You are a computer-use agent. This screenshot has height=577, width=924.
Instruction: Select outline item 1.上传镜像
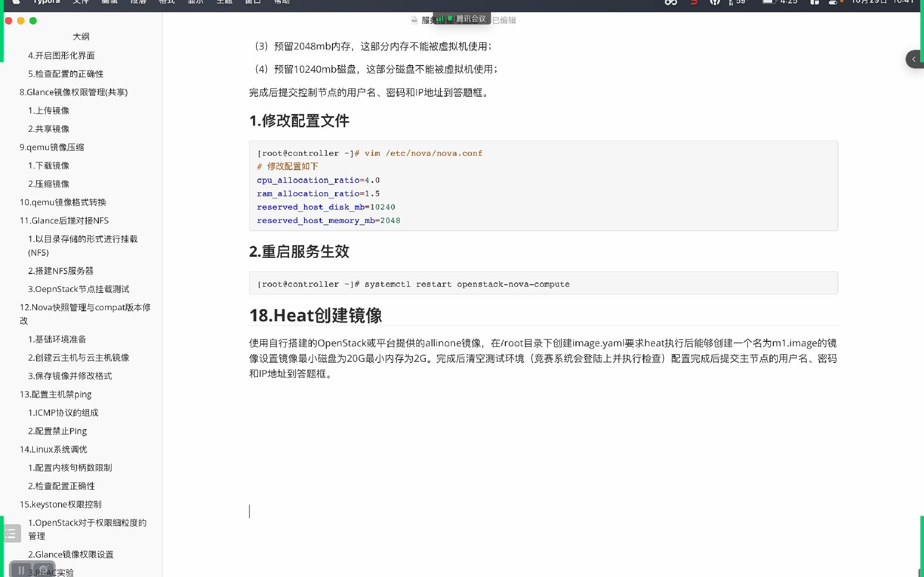coord(48,111)
